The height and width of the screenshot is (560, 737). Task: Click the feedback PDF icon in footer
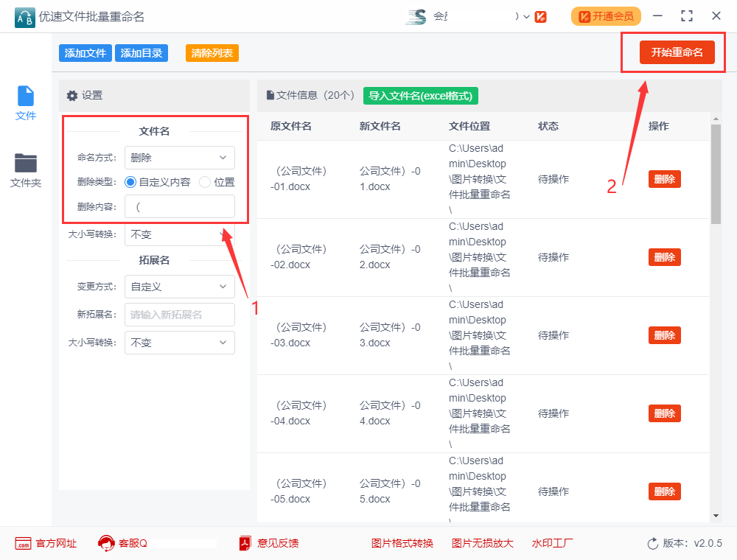pyautogui.click(x=245, y=544)
